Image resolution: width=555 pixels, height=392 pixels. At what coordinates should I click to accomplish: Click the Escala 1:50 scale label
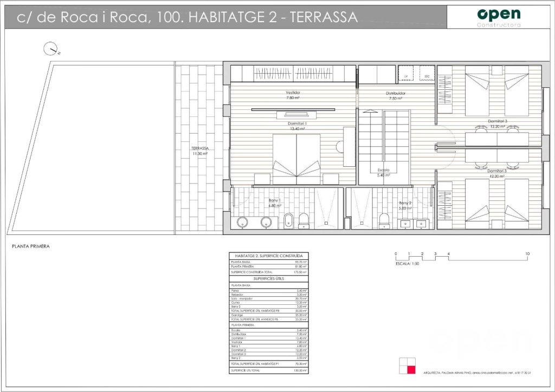click(408, 264)
